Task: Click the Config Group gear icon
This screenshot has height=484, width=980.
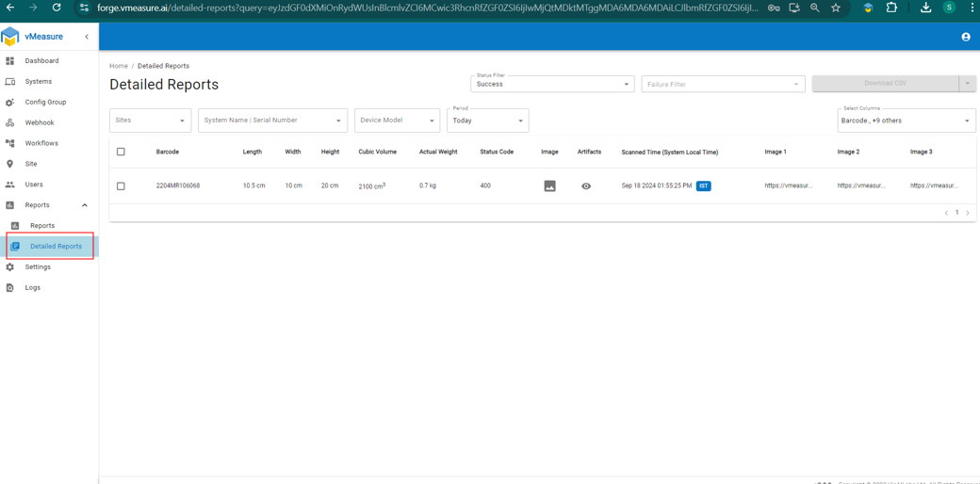Action: click(x=10, y=102)
